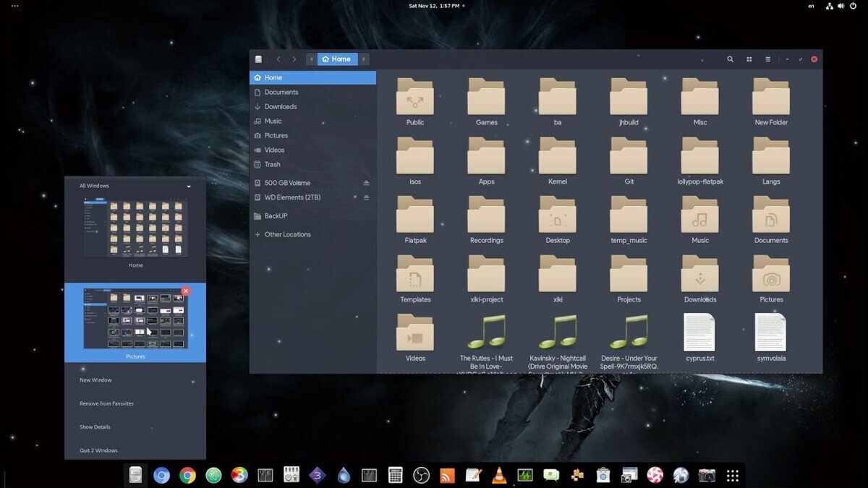Screen dimensions: 868x488
Task: Open the file manager hamburger menu
Action: [x=768, y=59]
